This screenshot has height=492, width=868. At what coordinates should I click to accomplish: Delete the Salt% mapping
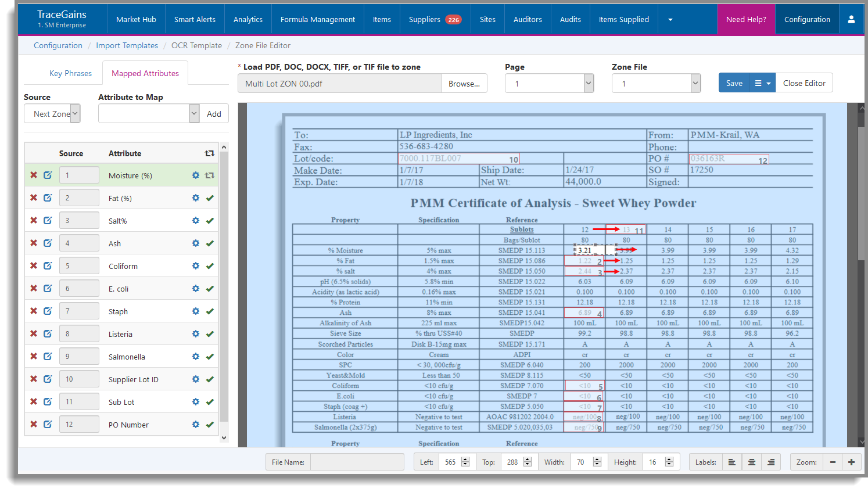[34, 220]
